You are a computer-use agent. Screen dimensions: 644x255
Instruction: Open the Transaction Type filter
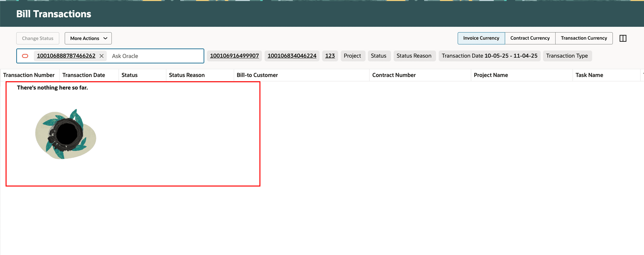[567, 56]
